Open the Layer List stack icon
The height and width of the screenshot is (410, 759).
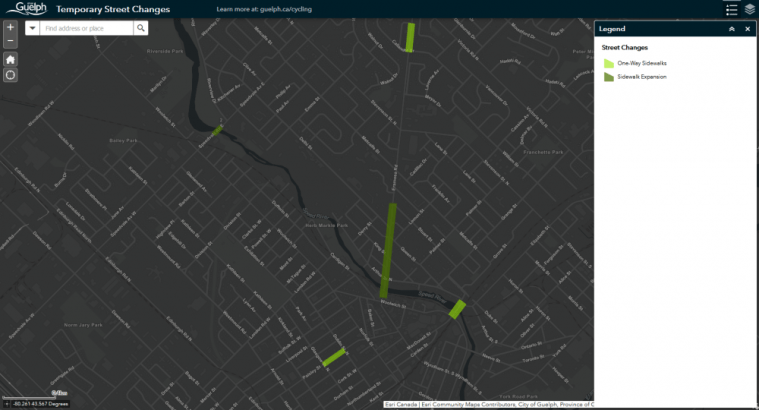(x=749, y=9)
